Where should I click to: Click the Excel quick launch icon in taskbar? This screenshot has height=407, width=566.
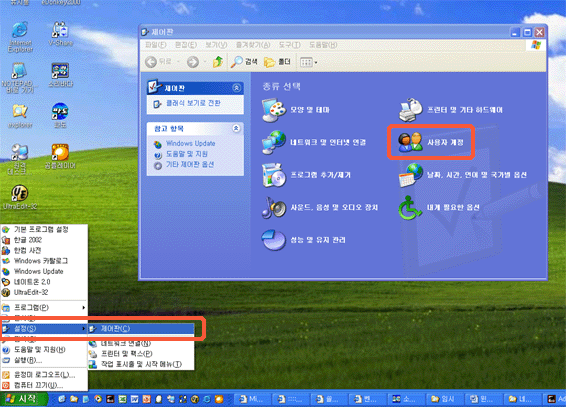[x=123, y=399]
